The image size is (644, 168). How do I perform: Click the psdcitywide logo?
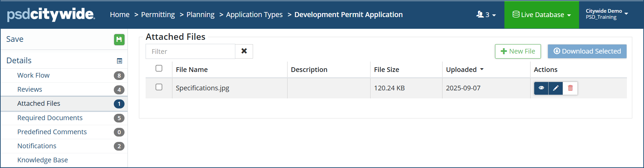[51, 14]
